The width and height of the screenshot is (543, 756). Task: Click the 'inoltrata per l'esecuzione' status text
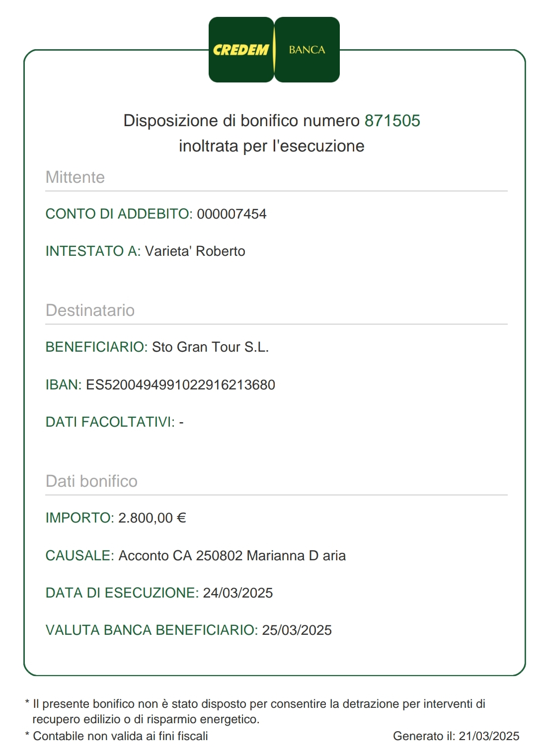[272, 146]
